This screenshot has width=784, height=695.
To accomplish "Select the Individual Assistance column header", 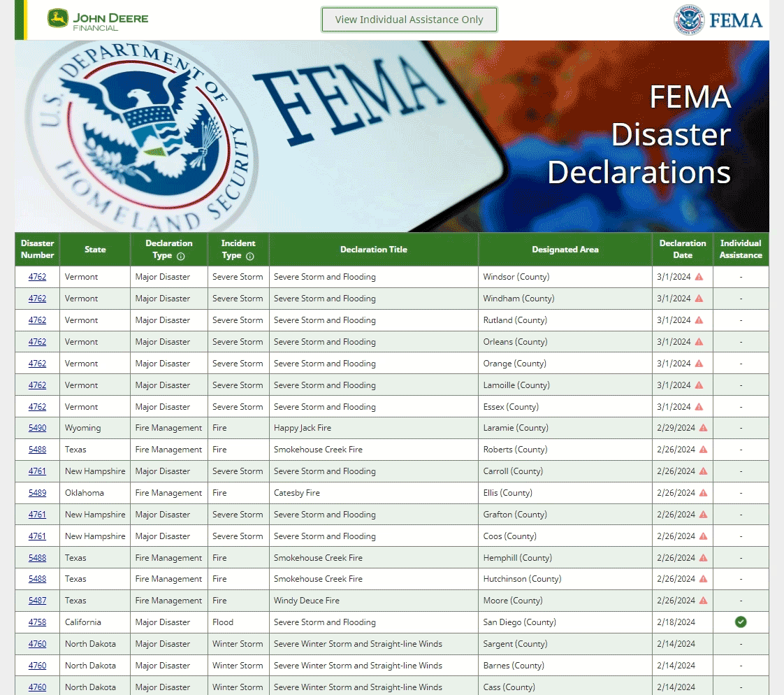I will (x=741, y=250).
